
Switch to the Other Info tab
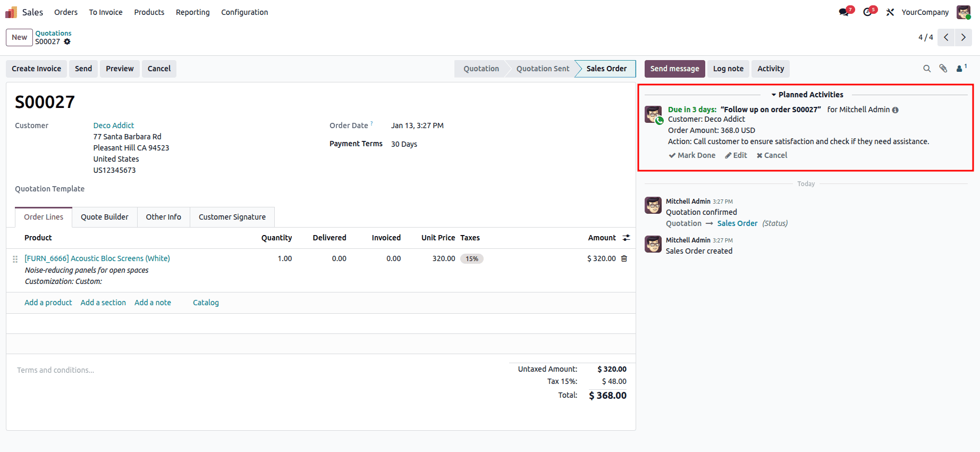(163, 217)
